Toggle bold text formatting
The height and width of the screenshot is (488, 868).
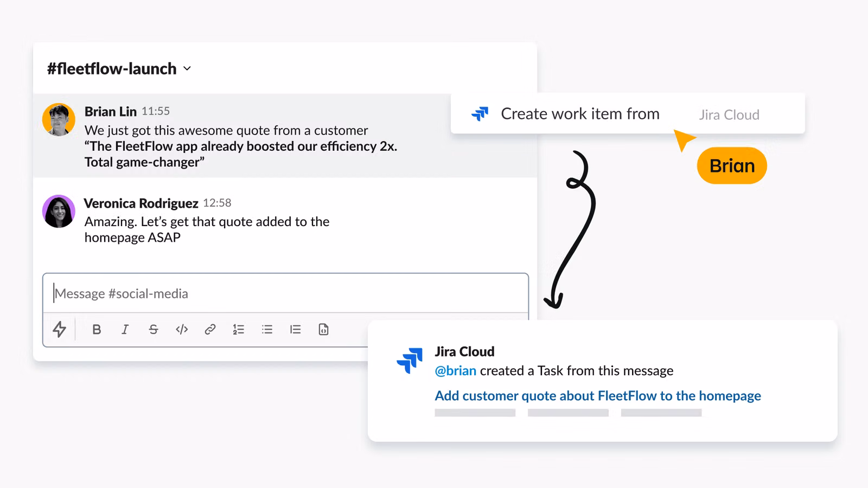97,329
